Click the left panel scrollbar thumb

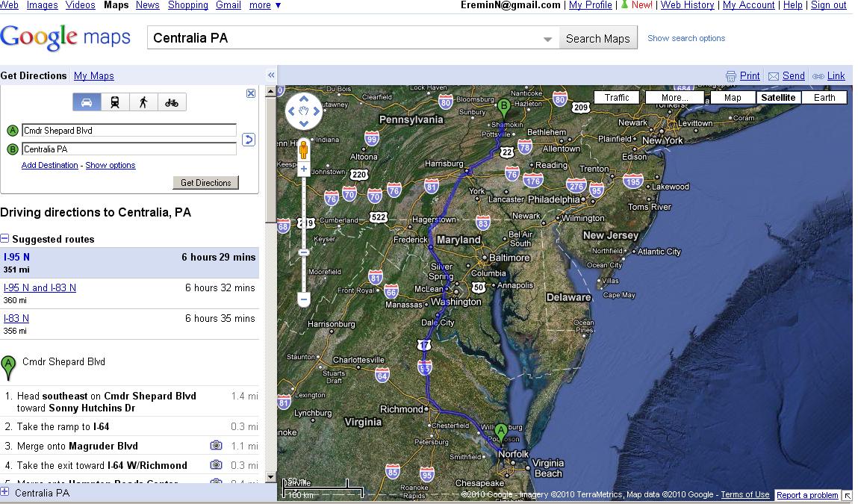pos(271,160)
